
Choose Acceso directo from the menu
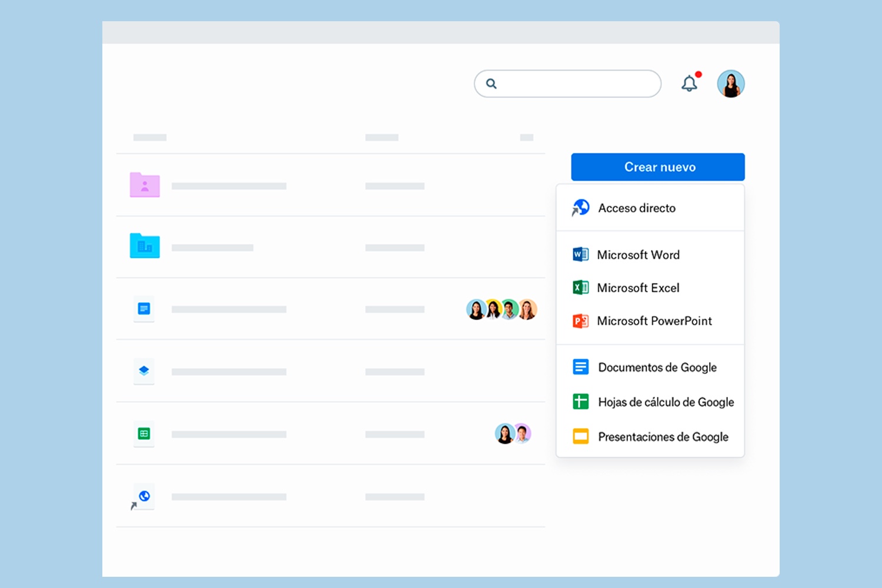(650, 208)
